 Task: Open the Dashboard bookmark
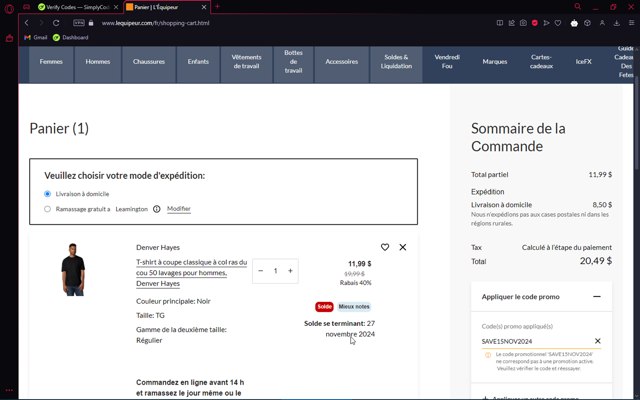pos(71,37)
